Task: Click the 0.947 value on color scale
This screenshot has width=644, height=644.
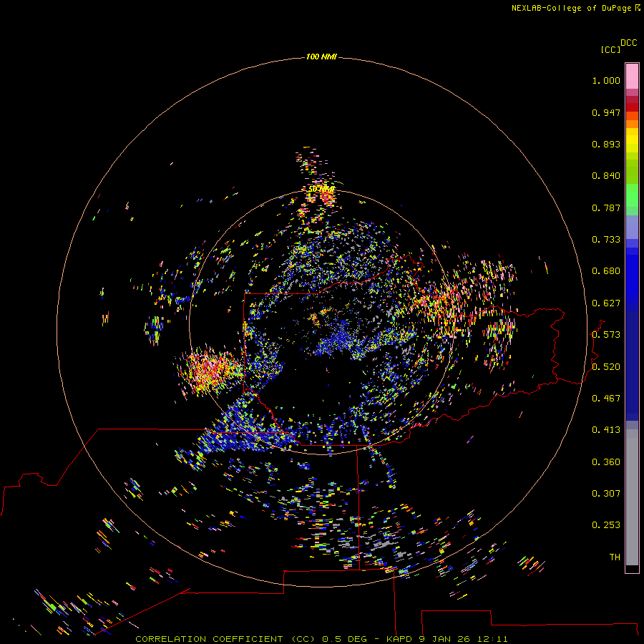Action: (606, 112)
